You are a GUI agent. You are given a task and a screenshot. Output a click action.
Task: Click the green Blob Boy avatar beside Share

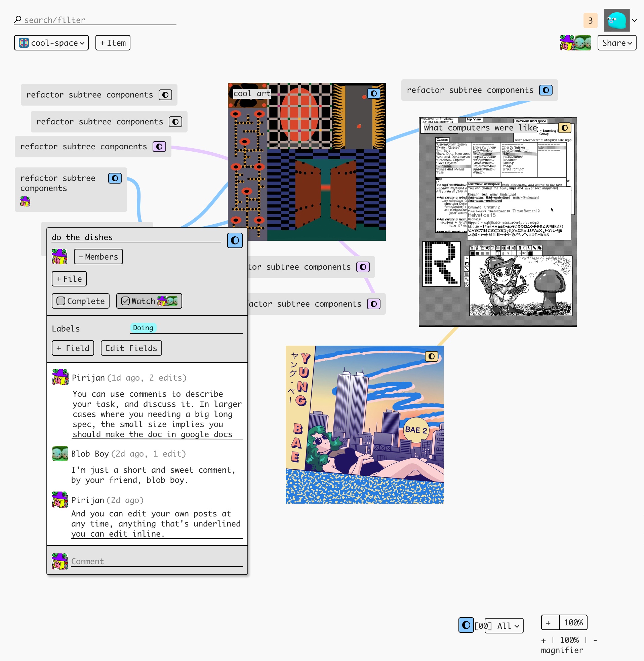click(583, 43)
